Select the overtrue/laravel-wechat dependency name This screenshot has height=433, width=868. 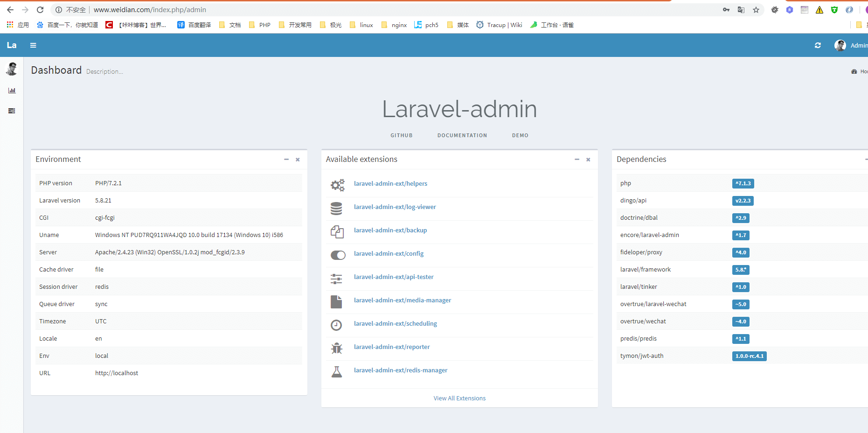653,304
